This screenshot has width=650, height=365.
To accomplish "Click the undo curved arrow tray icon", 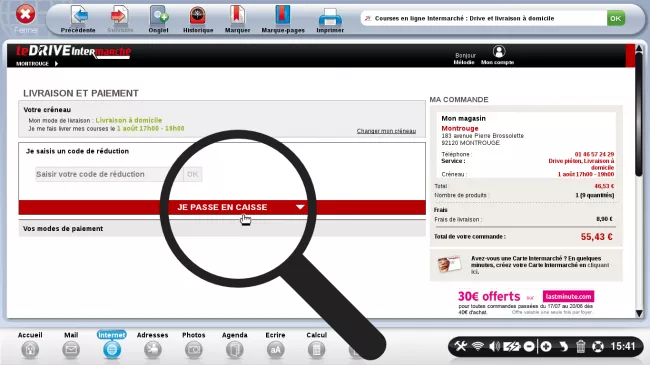I will (x=563, y=346).
